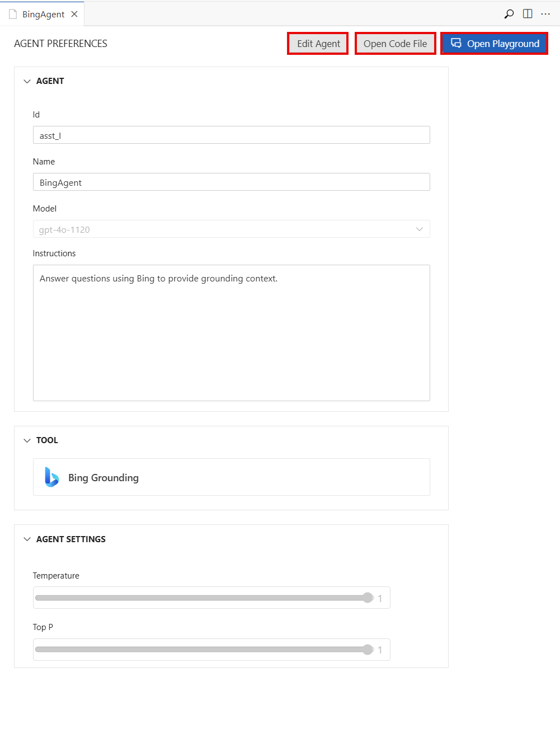
Task: Click inside the Id input field
Action: pyautogui.click(x=231, y=135)
